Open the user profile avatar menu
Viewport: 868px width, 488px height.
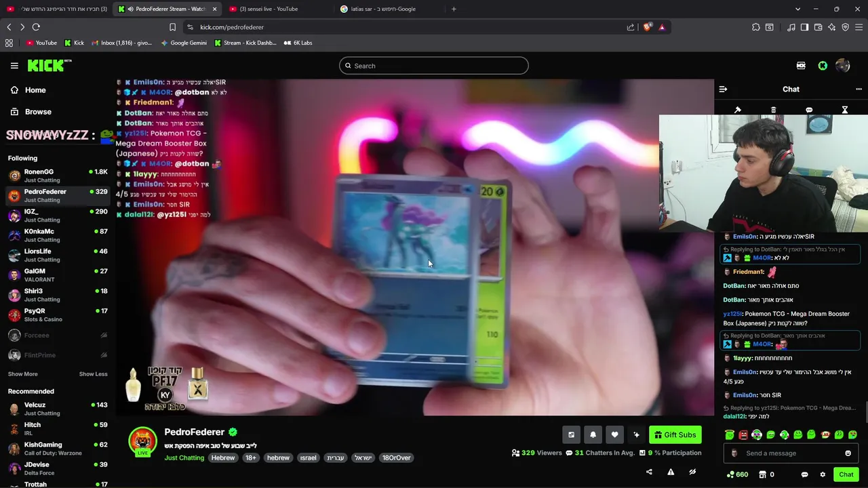coord(843,66)
